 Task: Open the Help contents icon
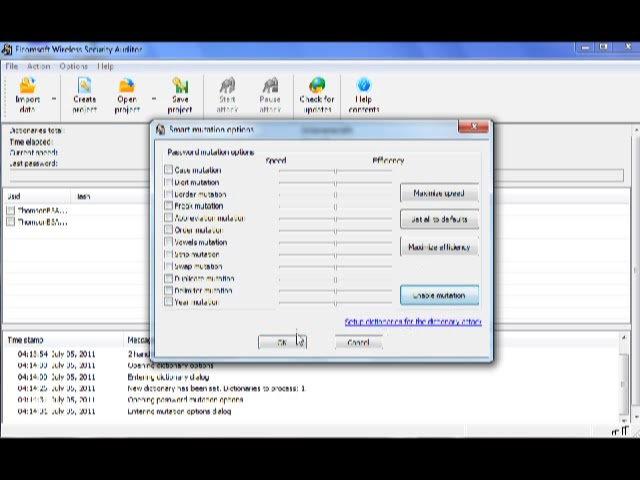click(x=364, y=95)
